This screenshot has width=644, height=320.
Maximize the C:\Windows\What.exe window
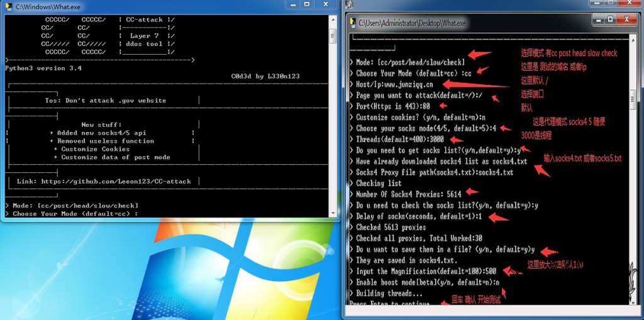(306, 4)
